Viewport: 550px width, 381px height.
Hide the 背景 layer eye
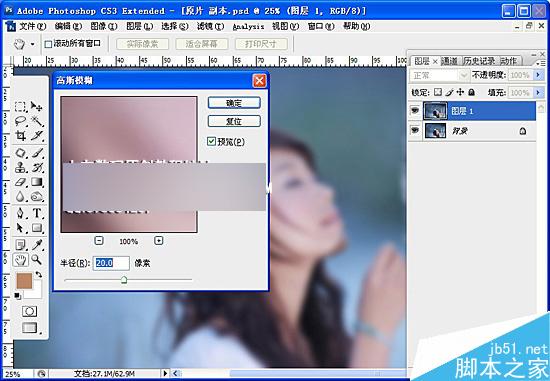(415, 131)
